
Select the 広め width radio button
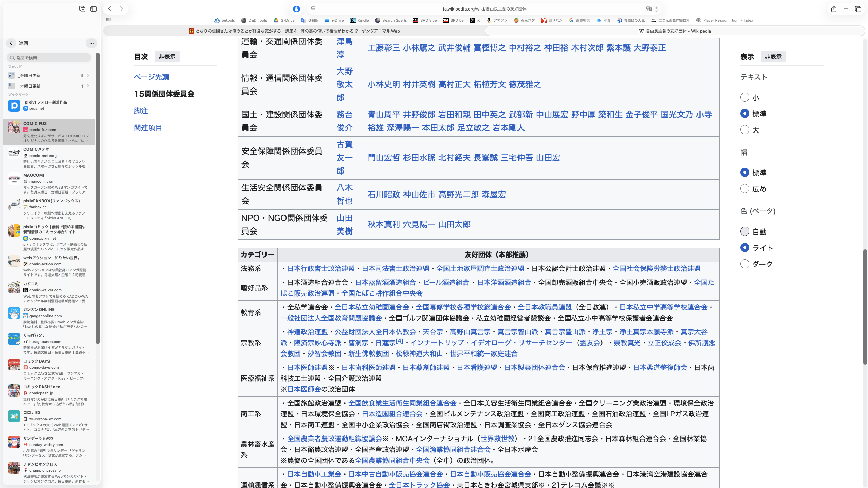point(745,189)
